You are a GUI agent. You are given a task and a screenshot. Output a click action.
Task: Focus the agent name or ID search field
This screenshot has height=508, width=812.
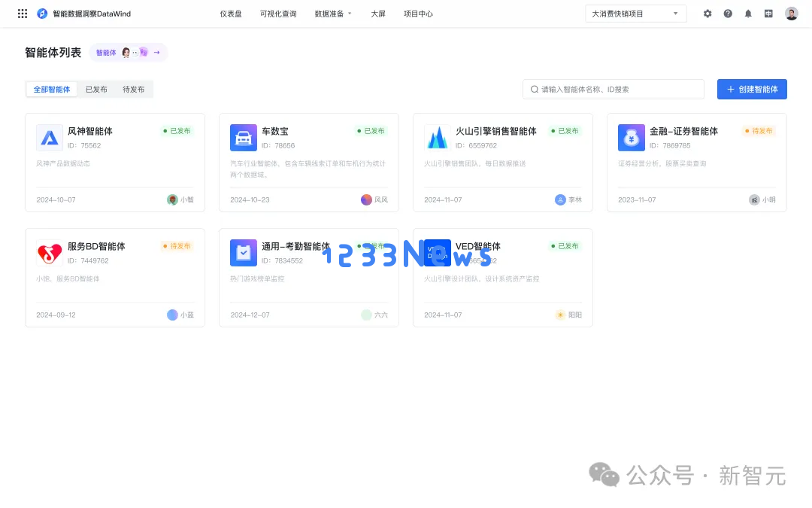[x=614, y=89]
